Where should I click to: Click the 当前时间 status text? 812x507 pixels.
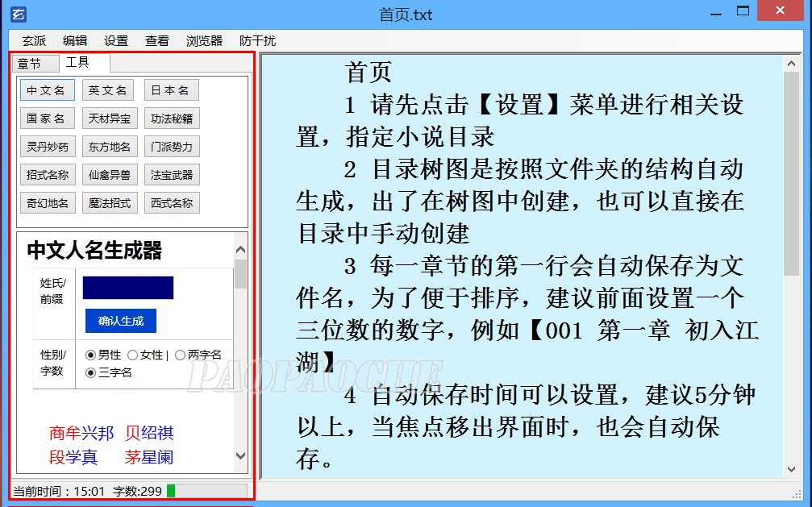point(59,491)
